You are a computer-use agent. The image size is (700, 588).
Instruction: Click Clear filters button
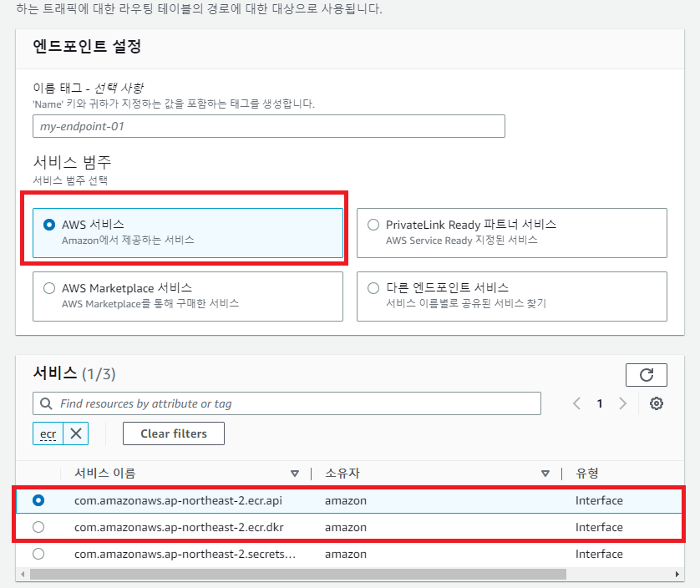click(x=174, y=433)
